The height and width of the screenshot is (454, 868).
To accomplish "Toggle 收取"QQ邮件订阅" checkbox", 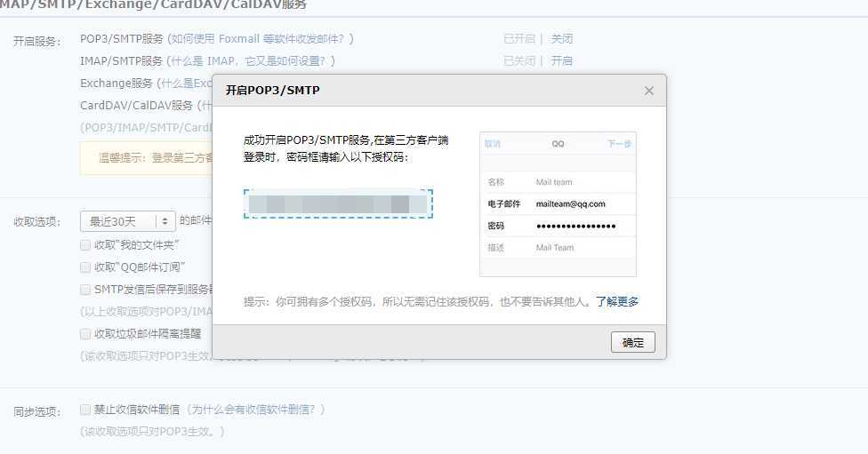I will pyautogui.click(x=85, y=267).
